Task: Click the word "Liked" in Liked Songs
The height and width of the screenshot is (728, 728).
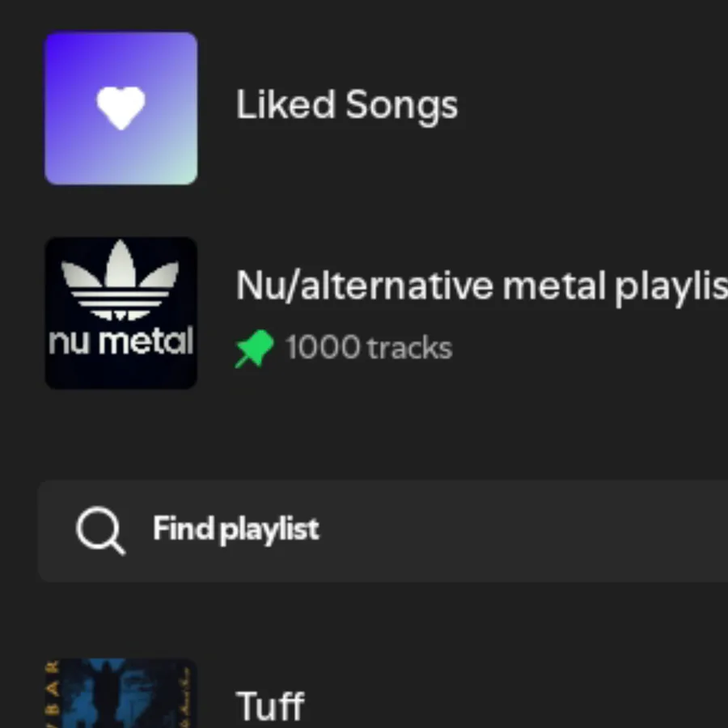Action: point(285,106)
